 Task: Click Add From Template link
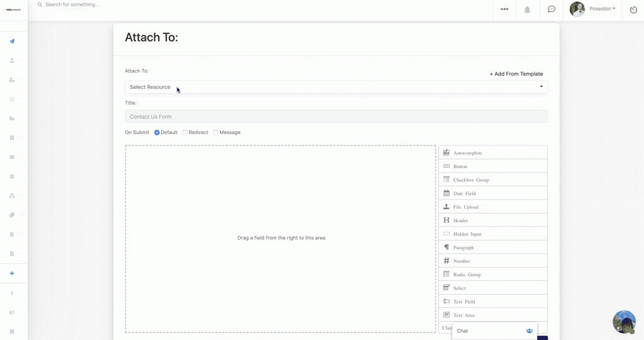[x=516, y=74]
